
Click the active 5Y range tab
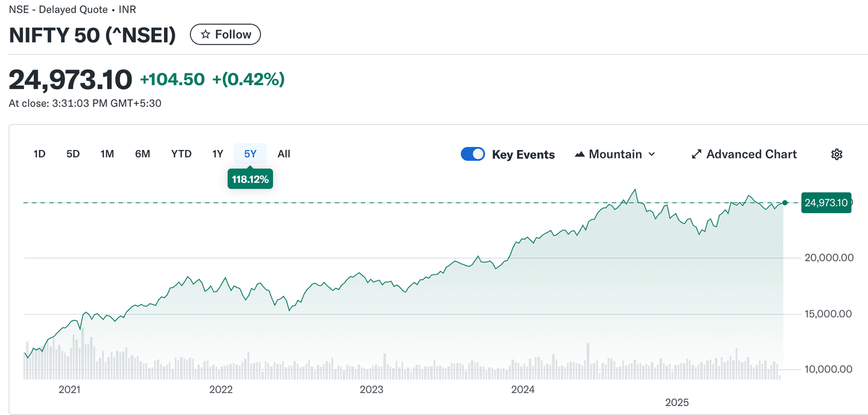(250, 154)
